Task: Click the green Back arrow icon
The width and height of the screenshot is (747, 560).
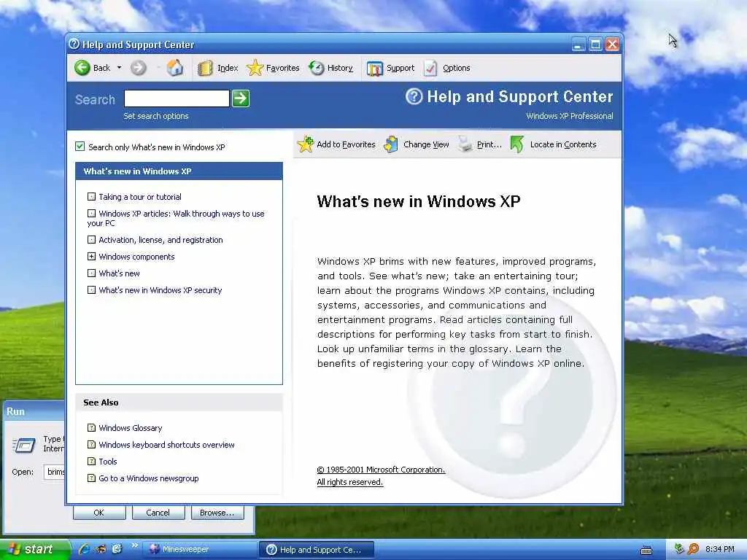Action: click(82, 68)
